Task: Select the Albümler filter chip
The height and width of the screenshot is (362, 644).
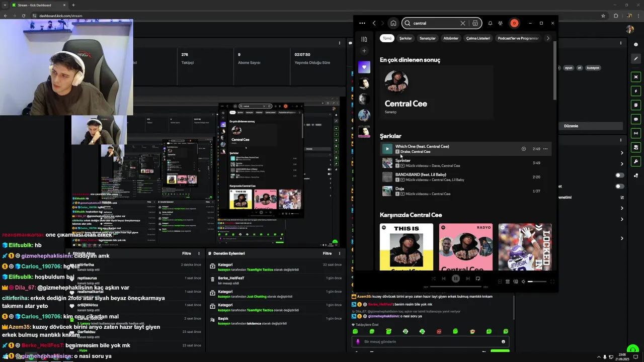Action: tap(451, 38)
